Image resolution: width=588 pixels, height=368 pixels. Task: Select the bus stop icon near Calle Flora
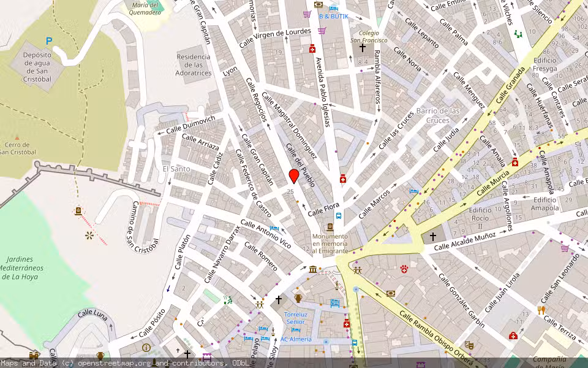338,217
